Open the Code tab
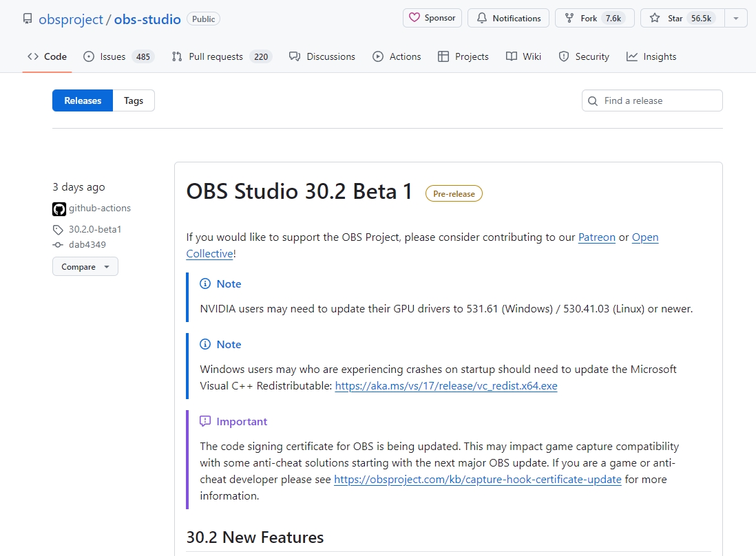756x556 pixels. [x=48, y=56]
